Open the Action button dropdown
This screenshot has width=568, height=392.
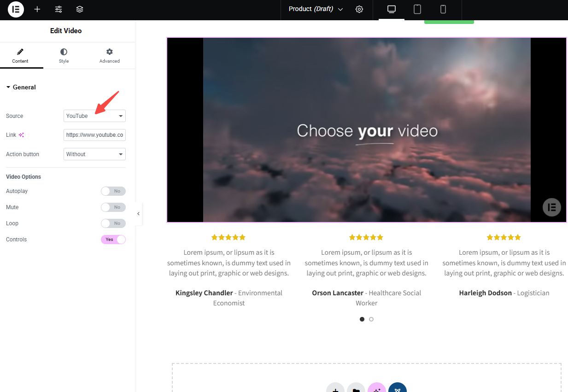point(94,154)
